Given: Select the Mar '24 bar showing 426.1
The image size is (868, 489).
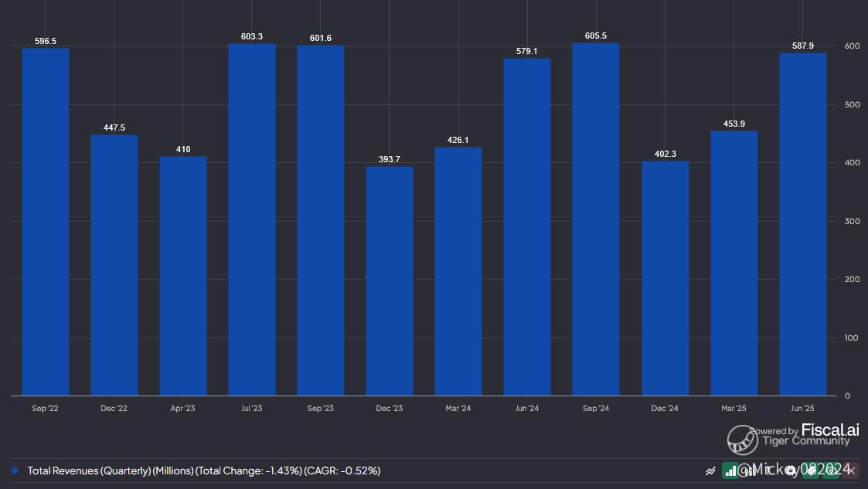Looking at the screenshot, I should 458,271.
